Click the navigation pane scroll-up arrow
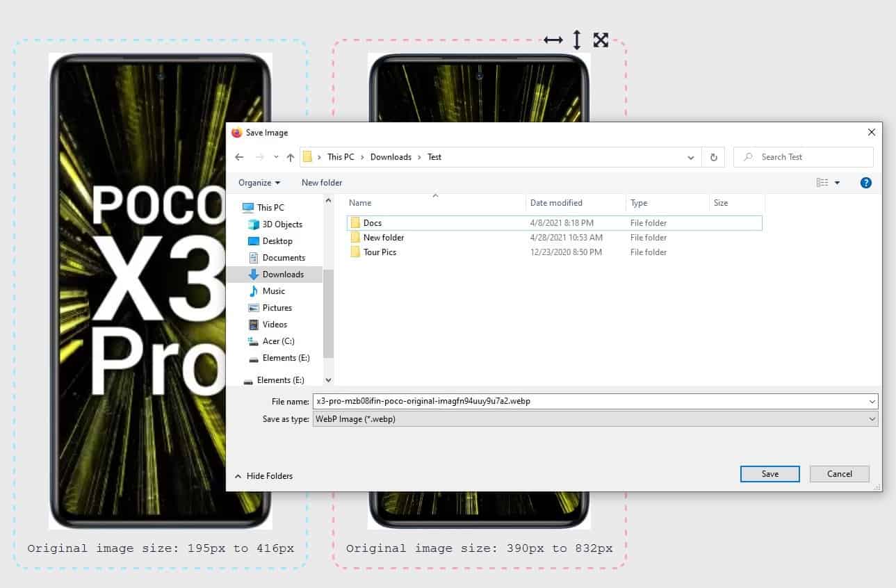The width and height of the screenshot is (896, 588). 329,199
